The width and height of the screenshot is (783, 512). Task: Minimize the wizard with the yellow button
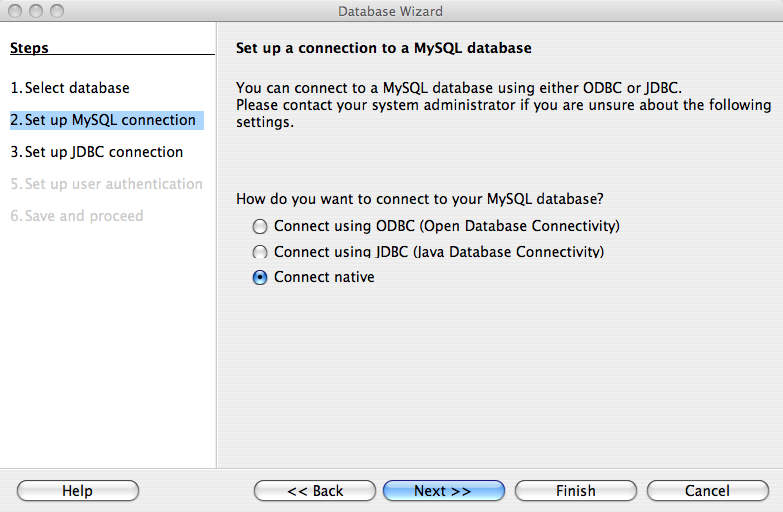click(35, 11)
